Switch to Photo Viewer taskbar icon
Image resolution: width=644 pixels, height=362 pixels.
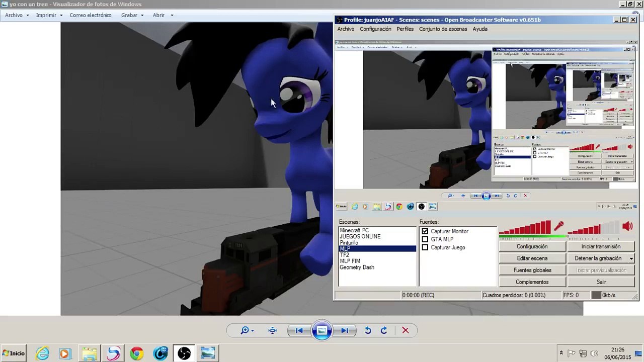click(208, 354)
